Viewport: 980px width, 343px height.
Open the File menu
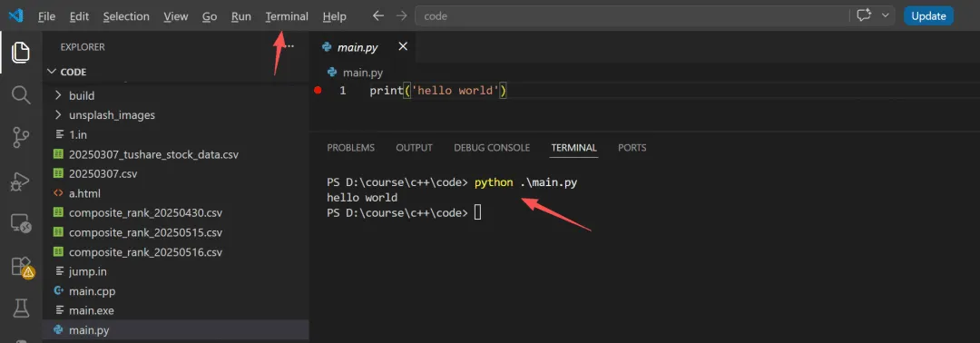tap(46, 16)
